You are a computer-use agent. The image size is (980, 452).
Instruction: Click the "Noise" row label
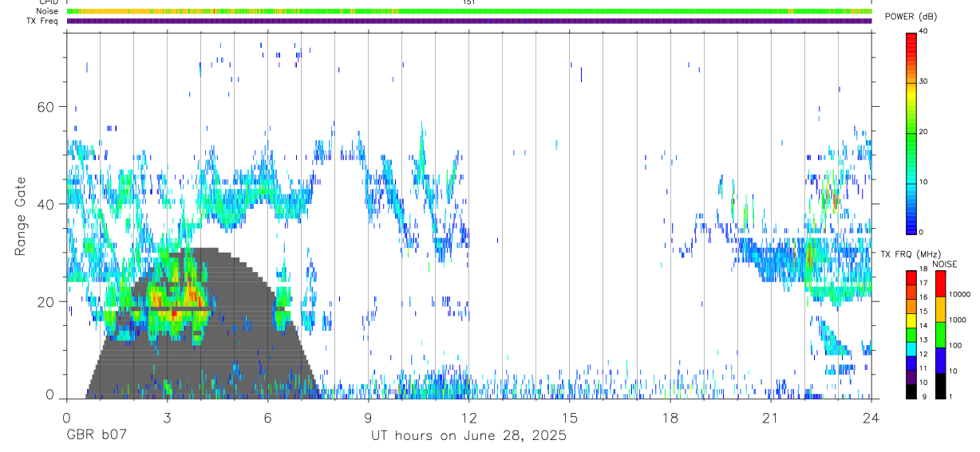[x=48, y=11]
